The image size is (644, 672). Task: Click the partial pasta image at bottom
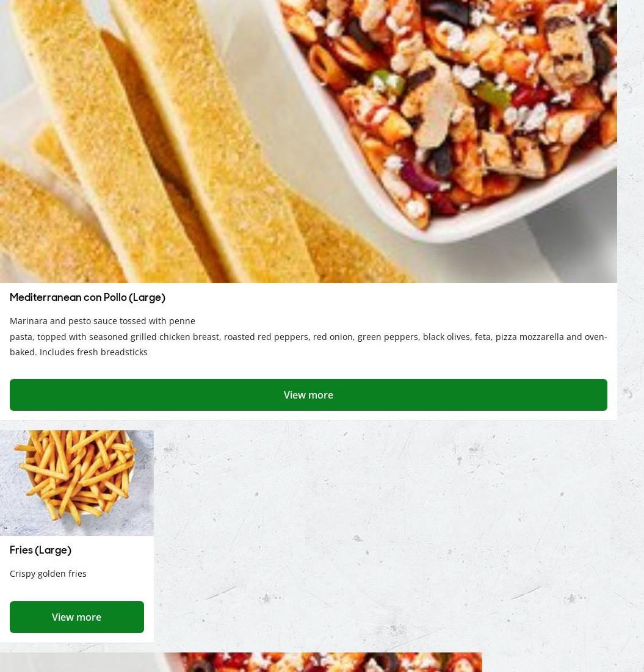pos(241,662)
